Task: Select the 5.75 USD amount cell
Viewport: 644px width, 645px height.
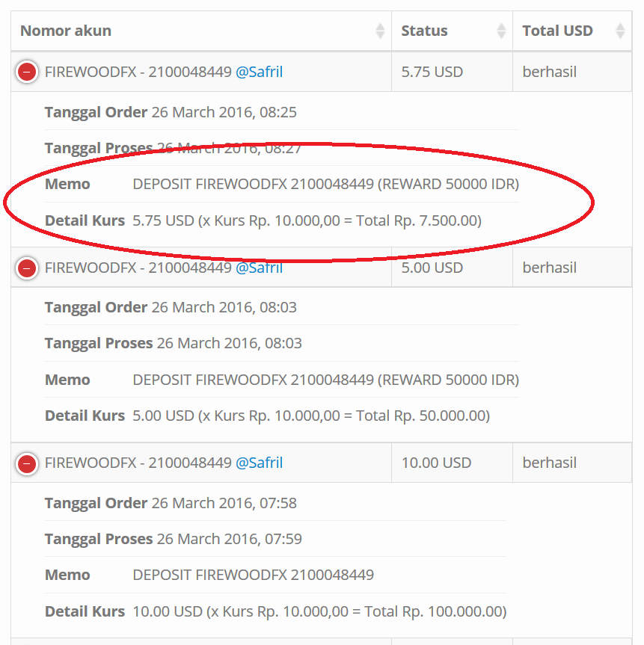Action: pos(452,72)
